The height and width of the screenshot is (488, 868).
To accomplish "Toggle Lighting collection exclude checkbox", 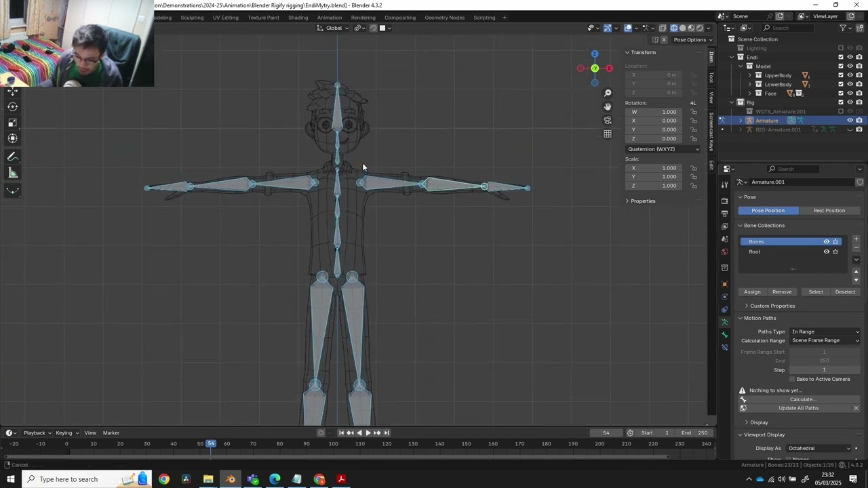I will [x=841, y=48].
